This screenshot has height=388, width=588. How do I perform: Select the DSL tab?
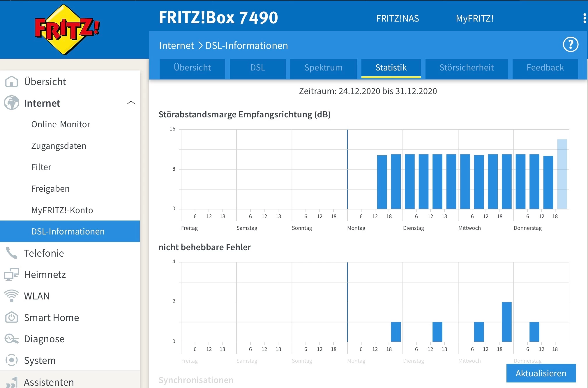257,68
